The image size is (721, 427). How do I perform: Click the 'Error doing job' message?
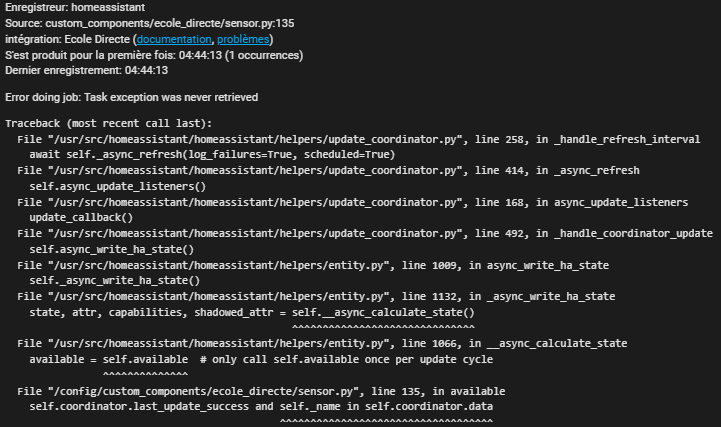tap(132, 97)
